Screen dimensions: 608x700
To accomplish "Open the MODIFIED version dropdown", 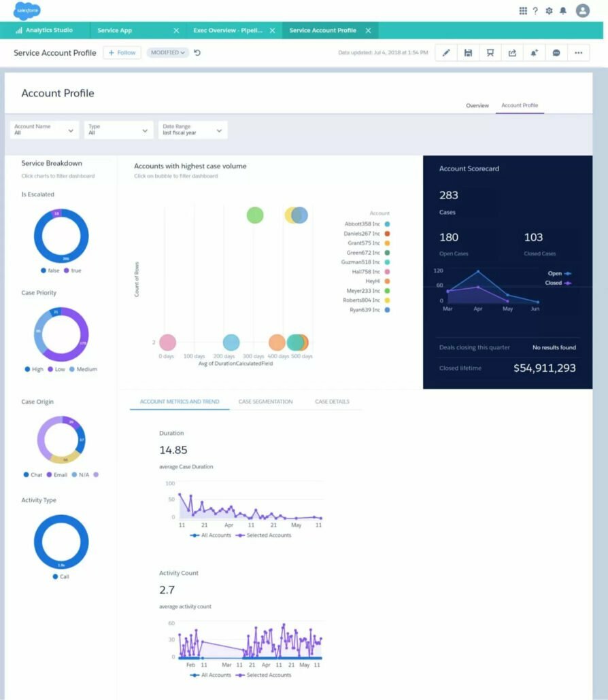I will (x=167, y=52).
